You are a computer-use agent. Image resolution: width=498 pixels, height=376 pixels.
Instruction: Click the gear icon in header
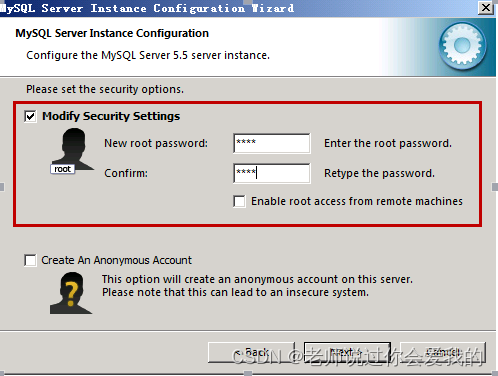click(x=462, y=46)
